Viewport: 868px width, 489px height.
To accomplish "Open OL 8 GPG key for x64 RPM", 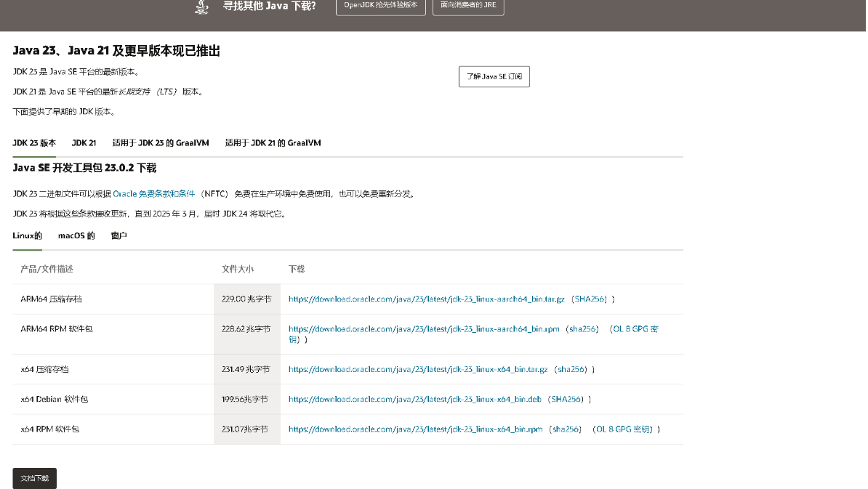I will point(623,429).
